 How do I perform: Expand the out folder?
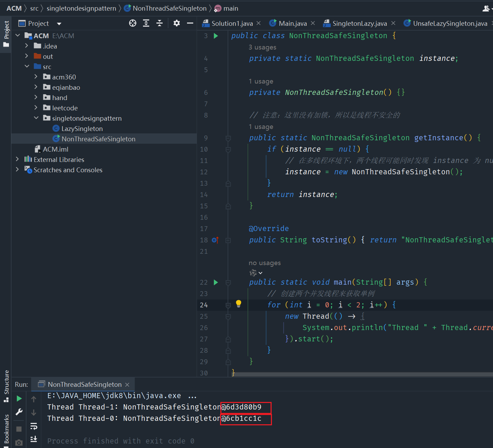(27, 56)
